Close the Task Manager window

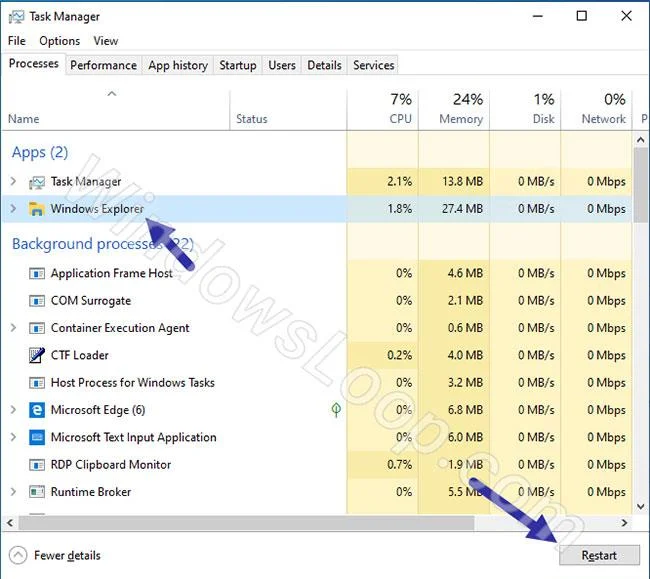[x=626, y=16]
